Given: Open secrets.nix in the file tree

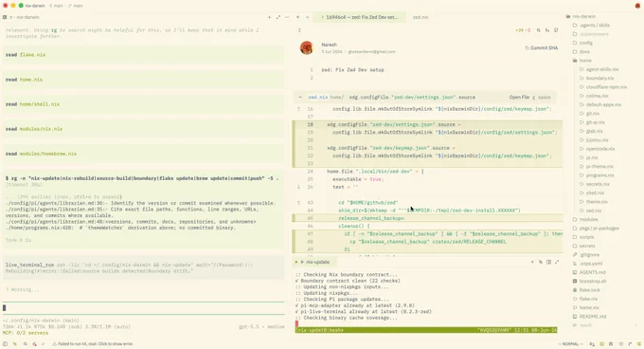Looking at the screenshot, I should pos(595,184).
